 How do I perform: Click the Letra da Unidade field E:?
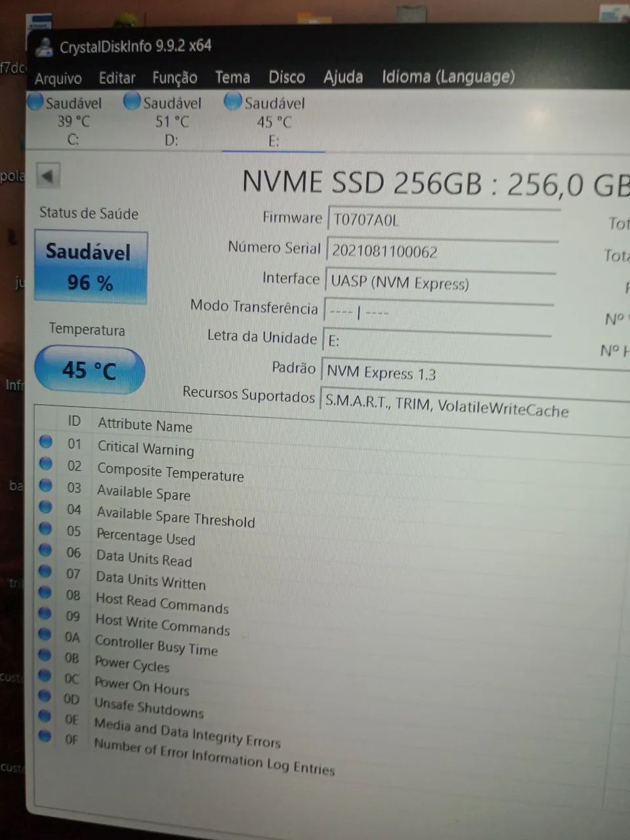pyautogui.click(x=436, y=341)
